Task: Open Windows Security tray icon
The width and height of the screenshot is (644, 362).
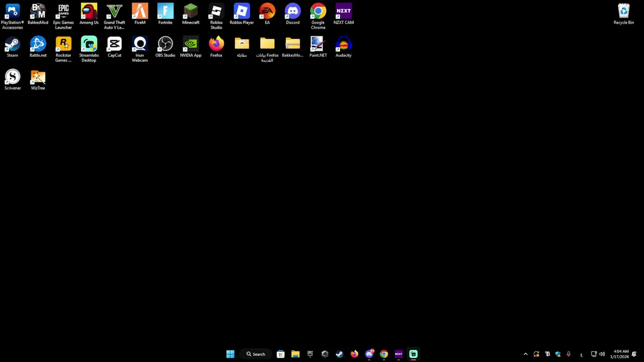Action: 558,354
